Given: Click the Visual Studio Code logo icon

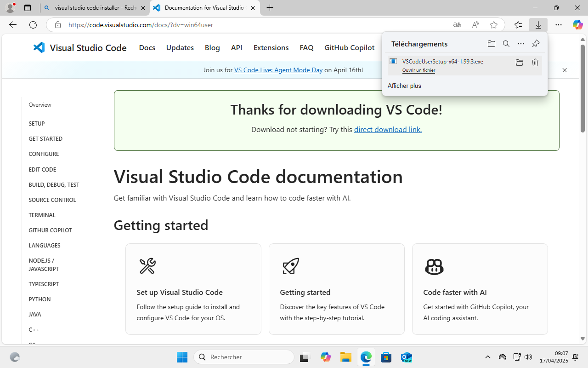Looking at the screenshot, I should [x=39, y=47].
